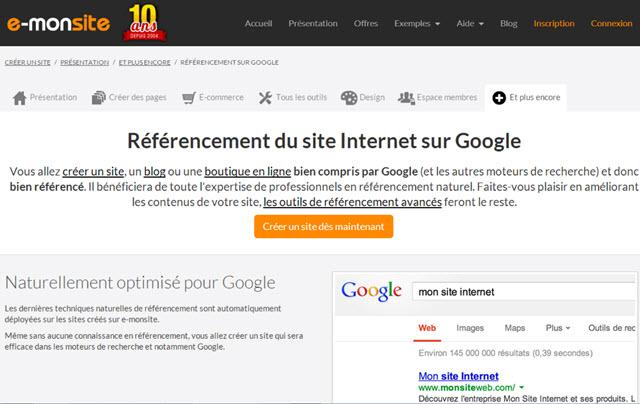640x404 pixels.
Task: Click the main title 'Référencement du site Internet sur Google'
Action: pos(324,141)
